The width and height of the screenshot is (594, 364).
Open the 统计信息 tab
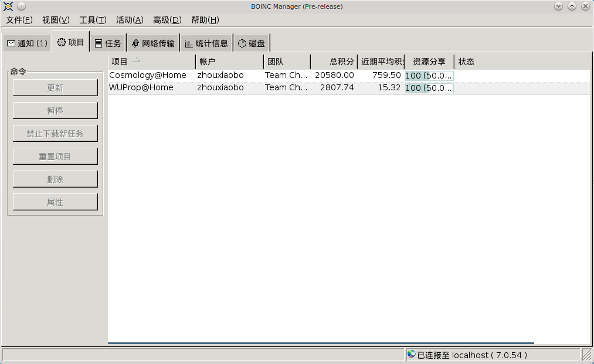[x=206, y=43]
